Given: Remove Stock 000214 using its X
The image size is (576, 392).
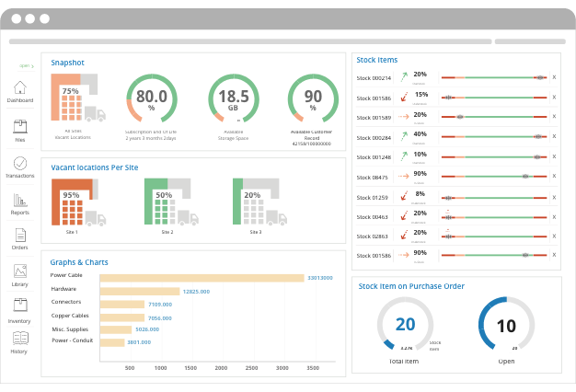Looking at the screenshot, I should tap(553, 78).
